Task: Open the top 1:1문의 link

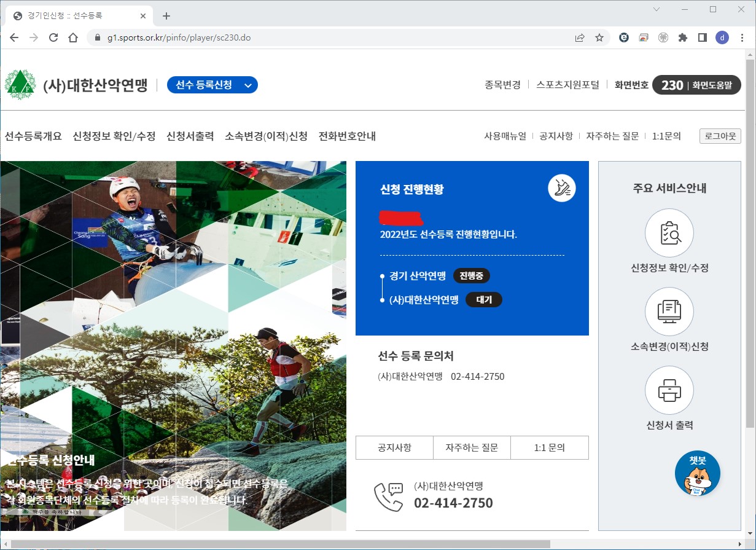Action: tap(666, 136)
